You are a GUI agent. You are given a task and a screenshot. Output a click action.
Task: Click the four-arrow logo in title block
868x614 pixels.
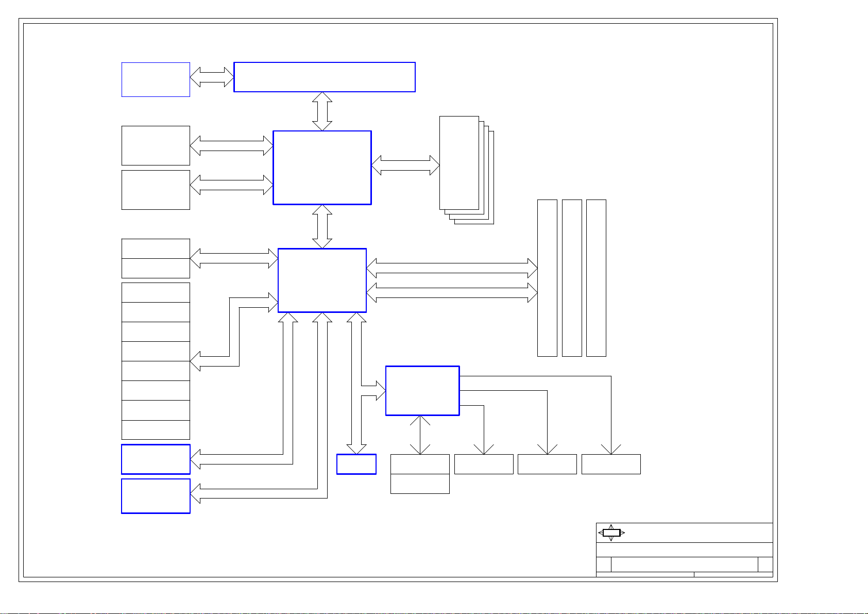611,533
